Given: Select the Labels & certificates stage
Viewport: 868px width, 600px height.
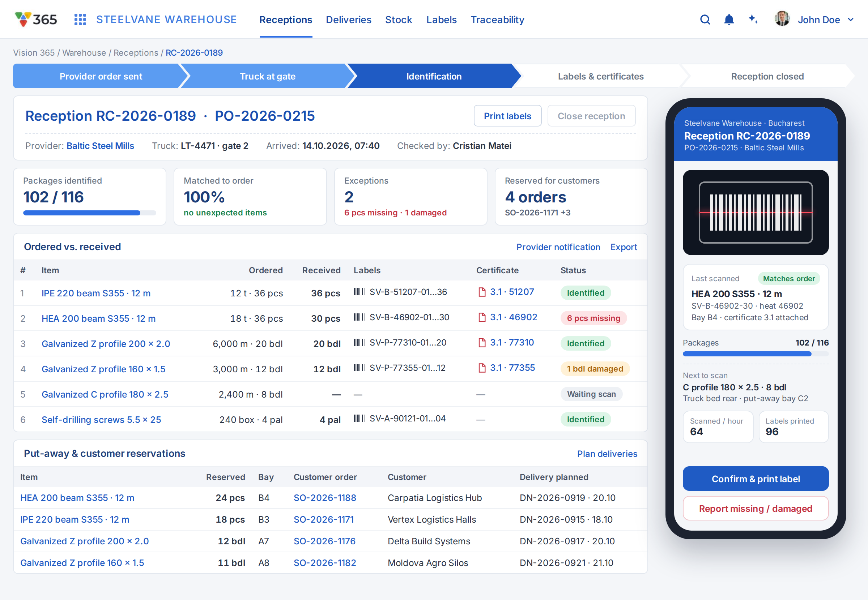Looking at the screenshot, I should 600,76.
